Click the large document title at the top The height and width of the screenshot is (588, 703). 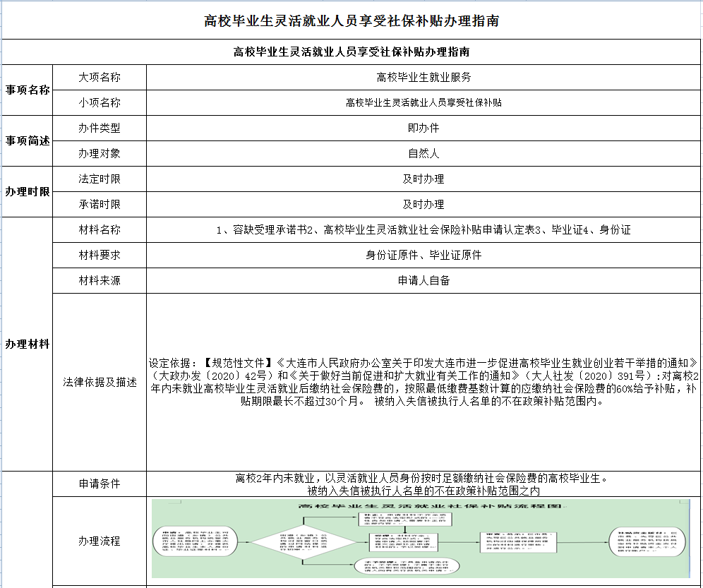pos(351,20)
